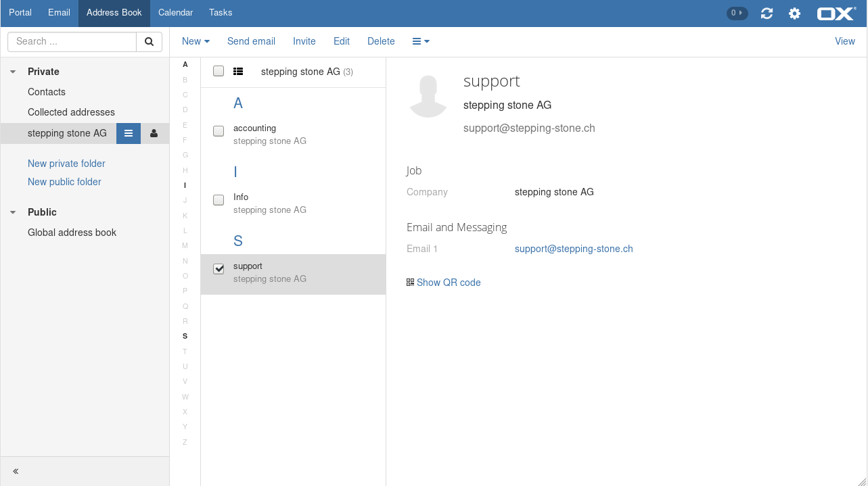Open the settings gear icon
Viewport: 868px width, 486px height.
click(x=794, y=14)
